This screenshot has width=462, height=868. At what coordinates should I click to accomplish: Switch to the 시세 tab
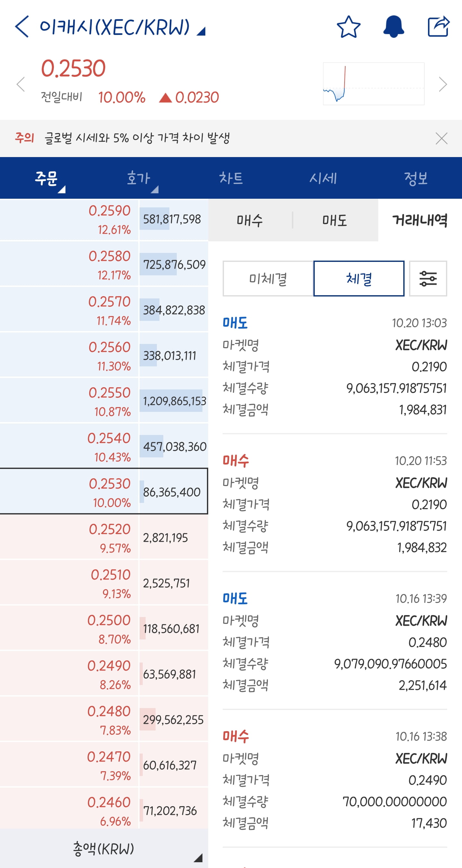(323, 178)
